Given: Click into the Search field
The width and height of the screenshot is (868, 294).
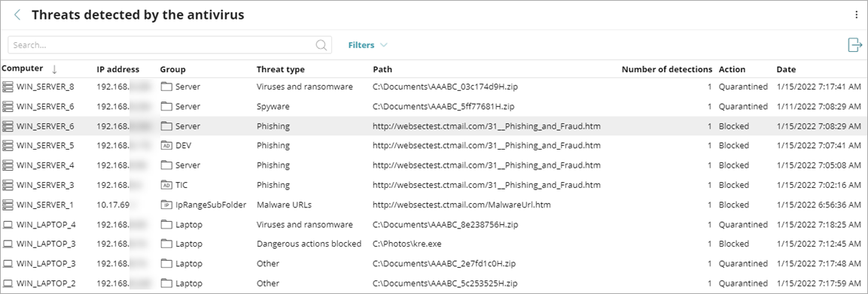Looking at the screenshot, I should coord(169,45).
